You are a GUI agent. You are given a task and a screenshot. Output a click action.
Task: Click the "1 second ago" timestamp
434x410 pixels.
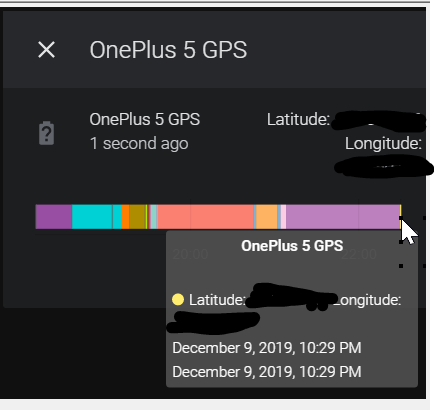tap(139, 144)
